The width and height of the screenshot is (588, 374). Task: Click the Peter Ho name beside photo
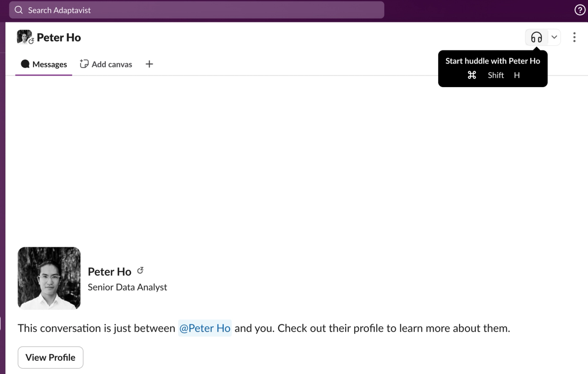[x=109, y=271]
